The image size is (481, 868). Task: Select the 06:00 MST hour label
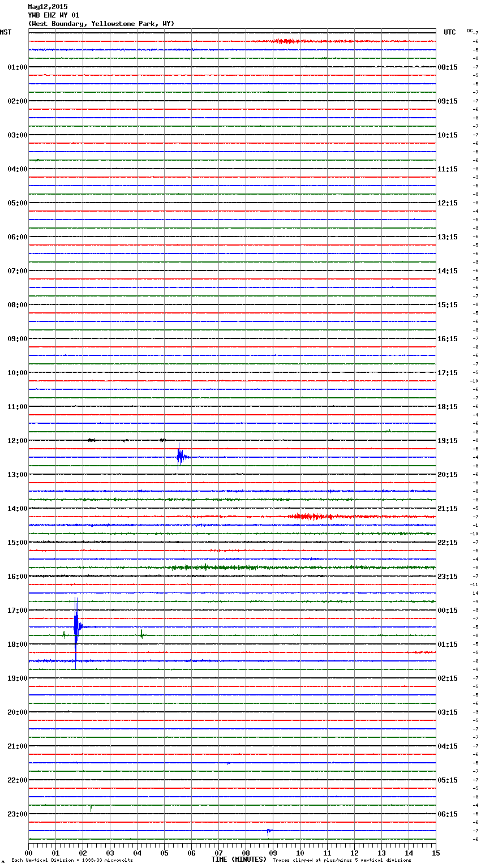(17, 237)
